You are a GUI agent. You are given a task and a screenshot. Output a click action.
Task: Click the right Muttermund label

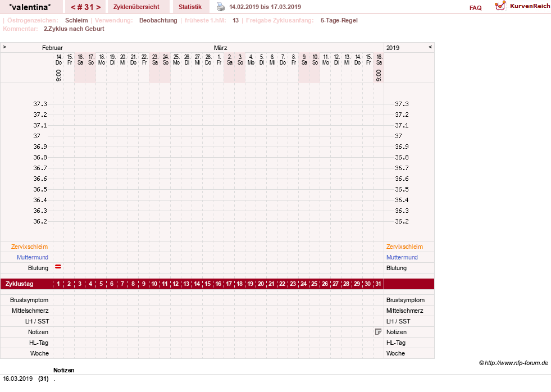point(402,257)
